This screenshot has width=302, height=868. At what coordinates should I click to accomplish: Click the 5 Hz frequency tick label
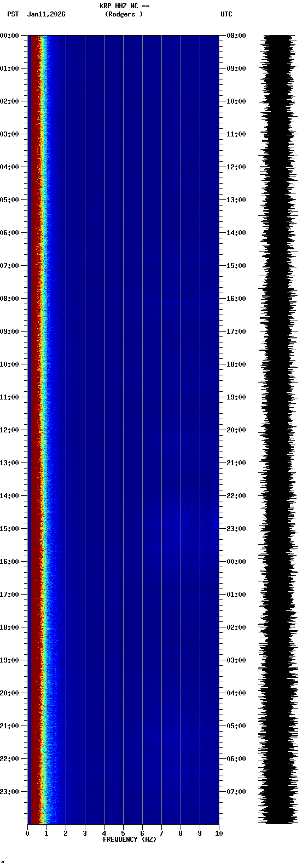coord(123,833)
